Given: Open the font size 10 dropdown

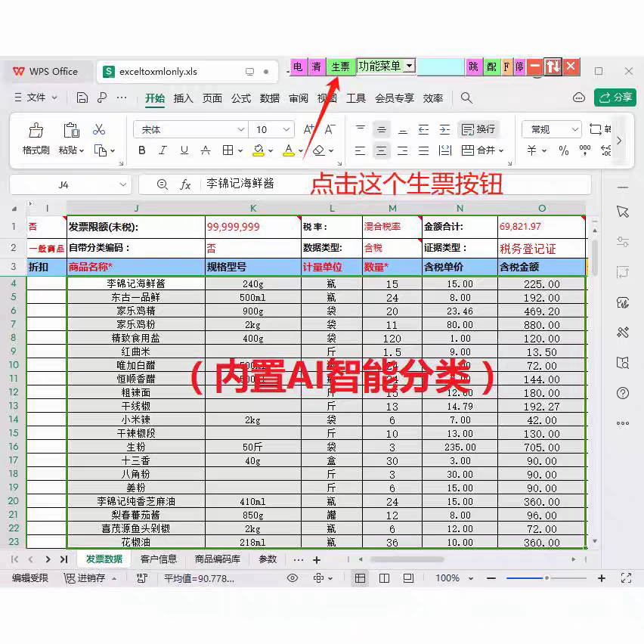Looking at the screenshot, I should coord(271,129).
